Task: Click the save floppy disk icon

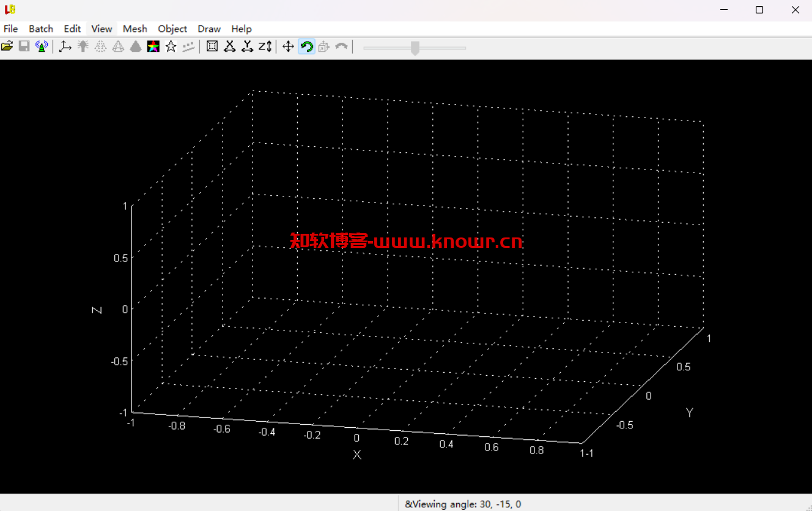Action: pos(24,47)
